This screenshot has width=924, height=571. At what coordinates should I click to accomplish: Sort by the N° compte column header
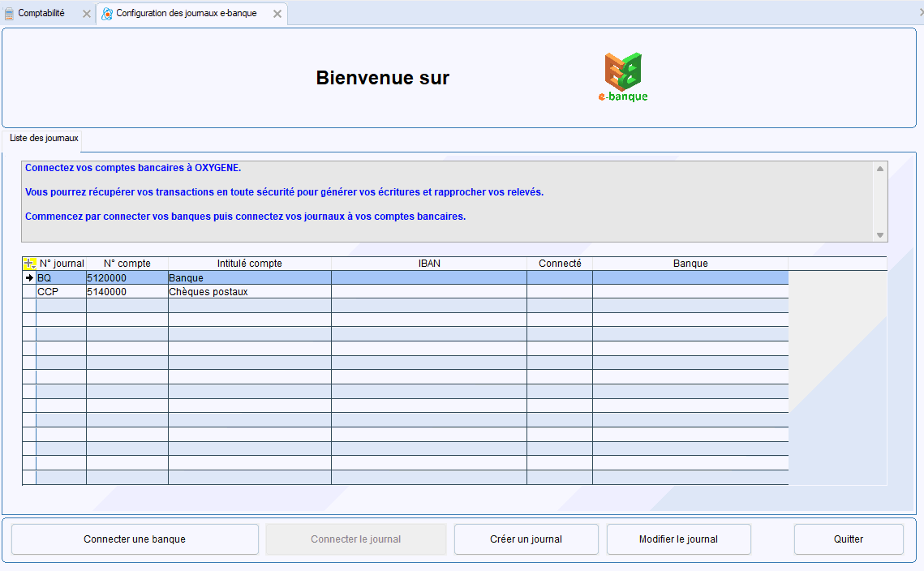click(127, 264)
